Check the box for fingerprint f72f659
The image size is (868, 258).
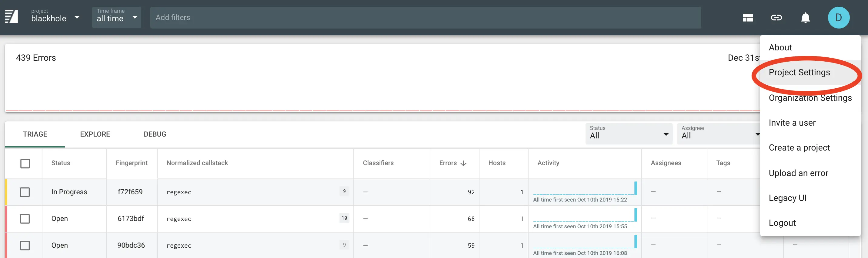[x=25, y=192]
